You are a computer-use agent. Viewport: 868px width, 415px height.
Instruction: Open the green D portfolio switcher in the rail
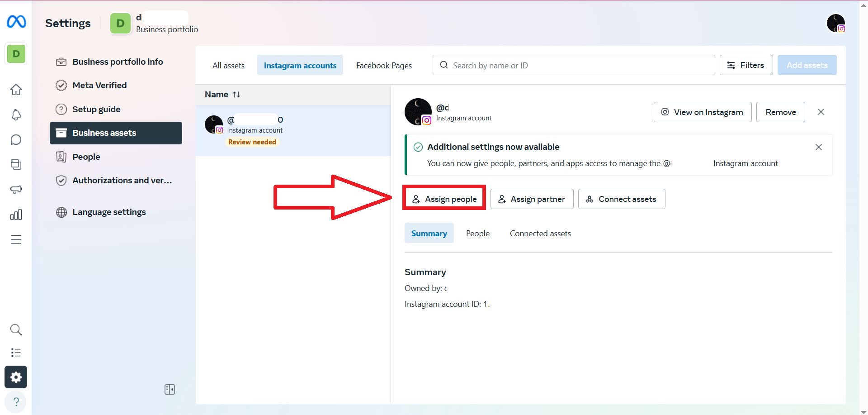pyautogui.click(x=16, y=54)
